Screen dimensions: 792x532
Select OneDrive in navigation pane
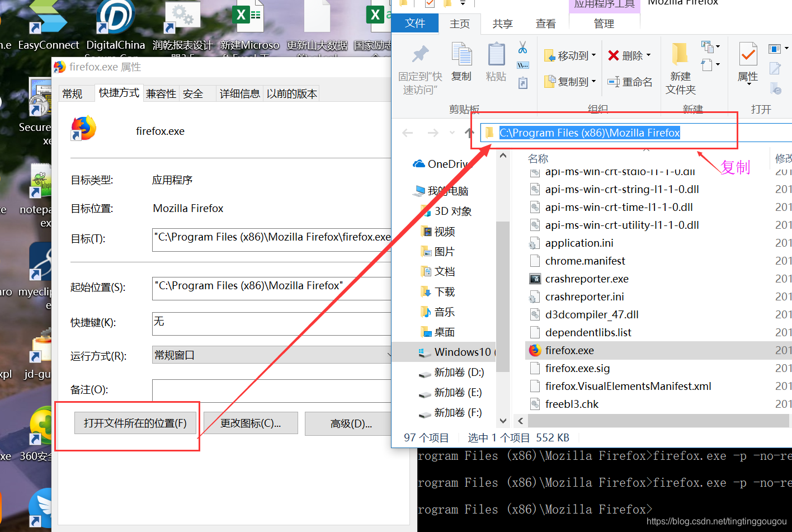tap(442, 164)
